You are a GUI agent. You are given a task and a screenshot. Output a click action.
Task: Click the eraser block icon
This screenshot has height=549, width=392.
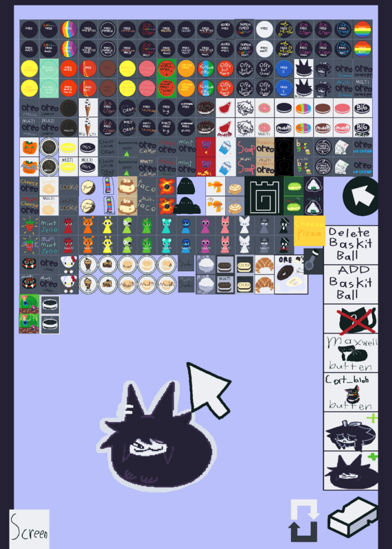(353, 517)
